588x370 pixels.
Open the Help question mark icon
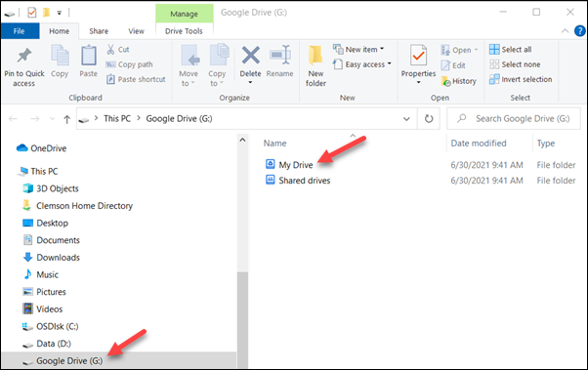tap(580, 30)
